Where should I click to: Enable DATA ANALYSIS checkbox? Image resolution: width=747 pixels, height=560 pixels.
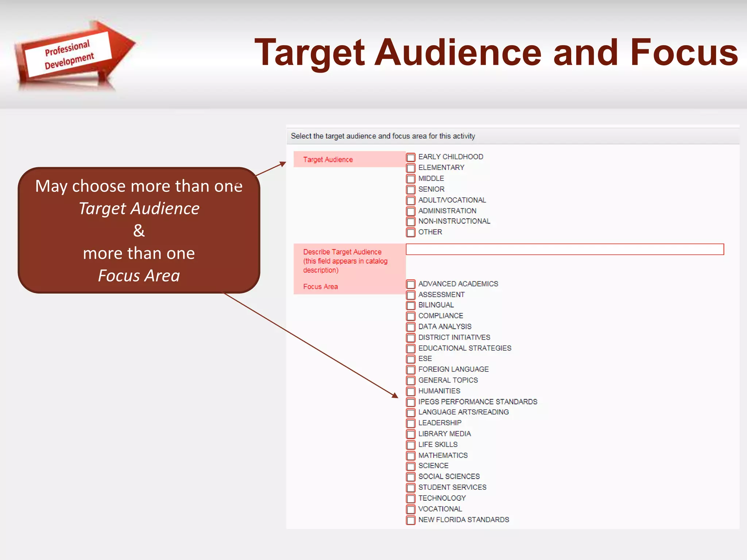[411, 327]
